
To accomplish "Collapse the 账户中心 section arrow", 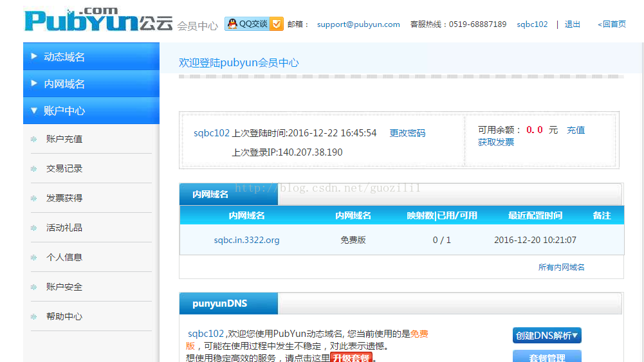I will click(34, 111).
